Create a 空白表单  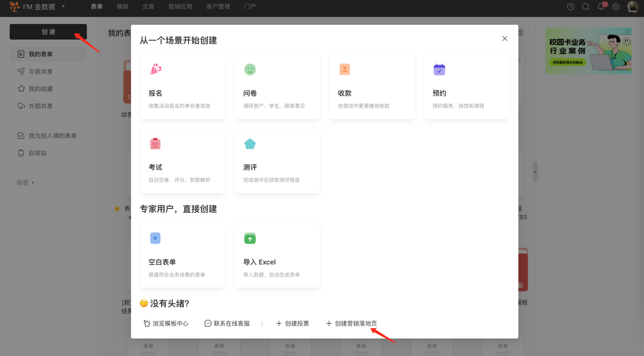click(182, 255)
